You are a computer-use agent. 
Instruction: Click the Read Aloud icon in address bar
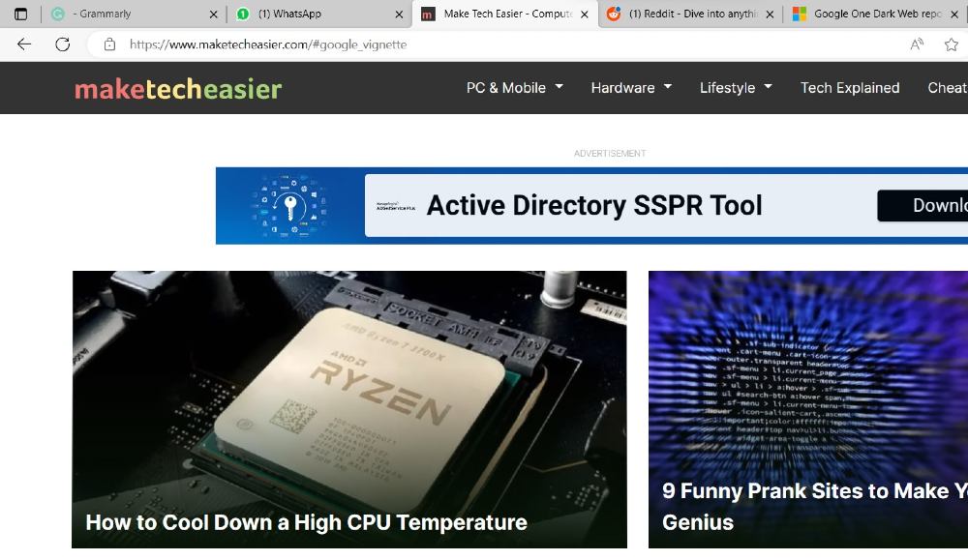tap(917, 44)
